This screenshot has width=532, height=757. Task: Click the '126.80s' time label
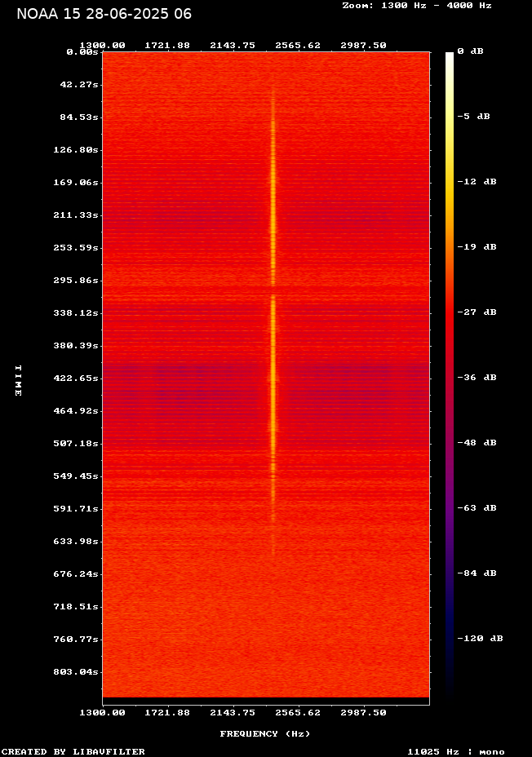coord(76,149)
